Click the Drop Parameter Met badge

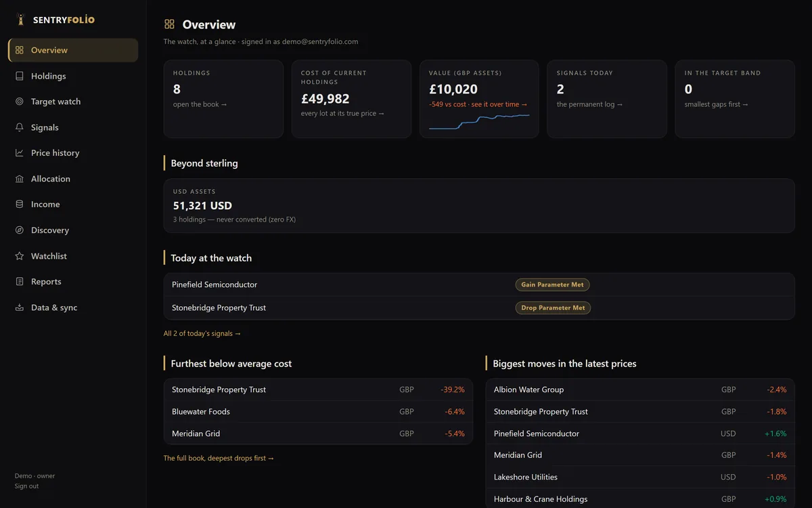coord(553,308)
